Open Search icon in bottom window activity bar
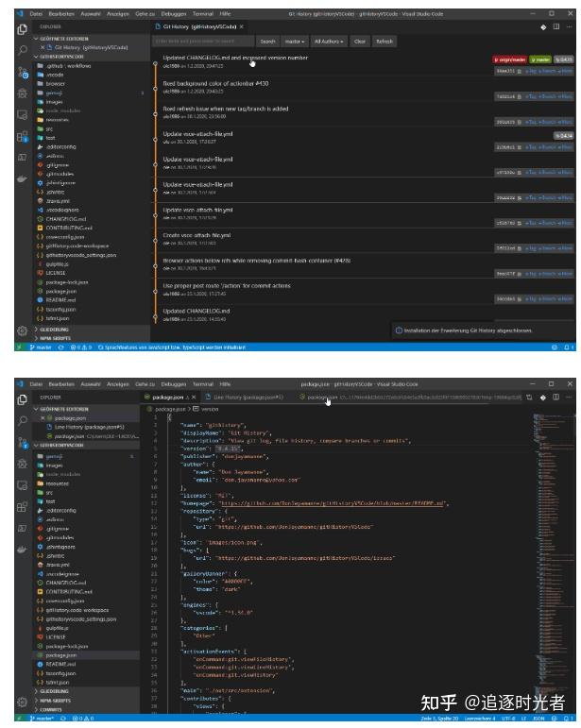The height and width of the screenshot is (728, 581). (22, 420)
